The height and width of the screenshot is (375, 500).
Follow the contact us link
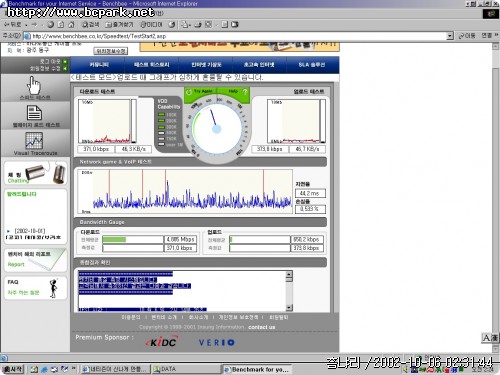click(x=262, y=327)
